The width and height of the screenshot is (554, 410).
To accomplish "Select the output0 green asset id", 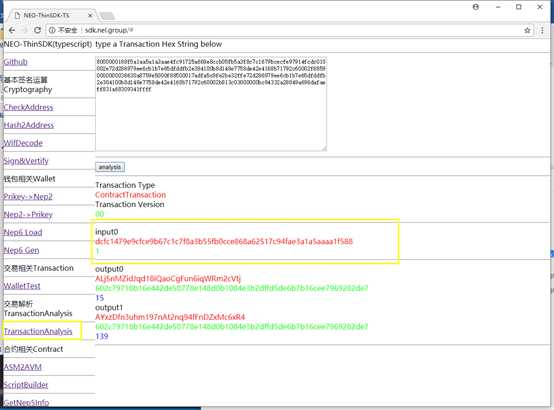I will (x=232, y=288).
